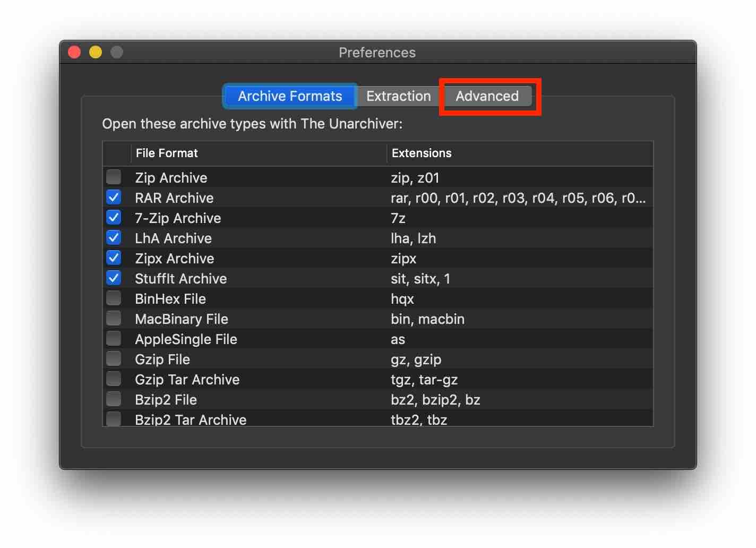The width and height of the screenshot is (756, 548).
Task: Click the 'as' extension cell
Action: point(398,339)
